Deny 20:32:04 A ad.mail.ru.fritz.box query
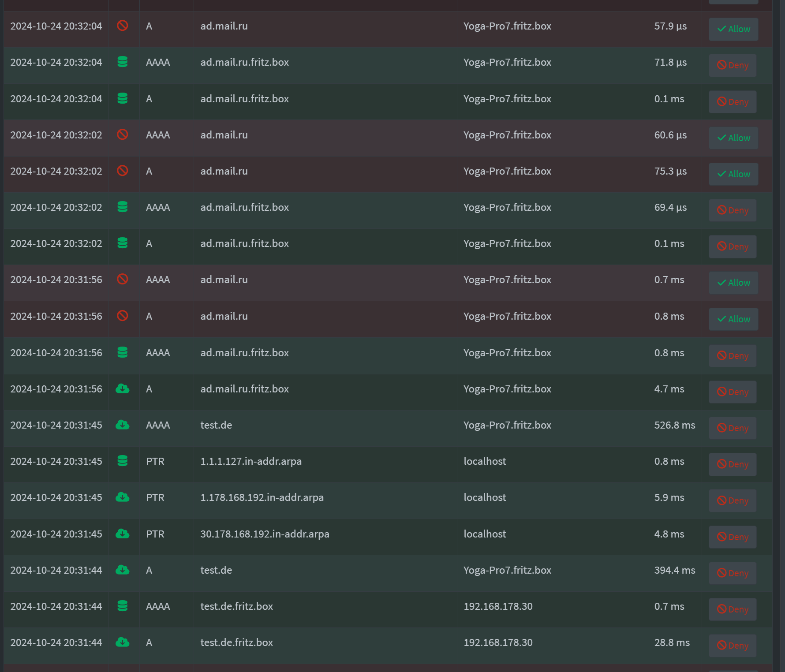 tap(733, 102)
